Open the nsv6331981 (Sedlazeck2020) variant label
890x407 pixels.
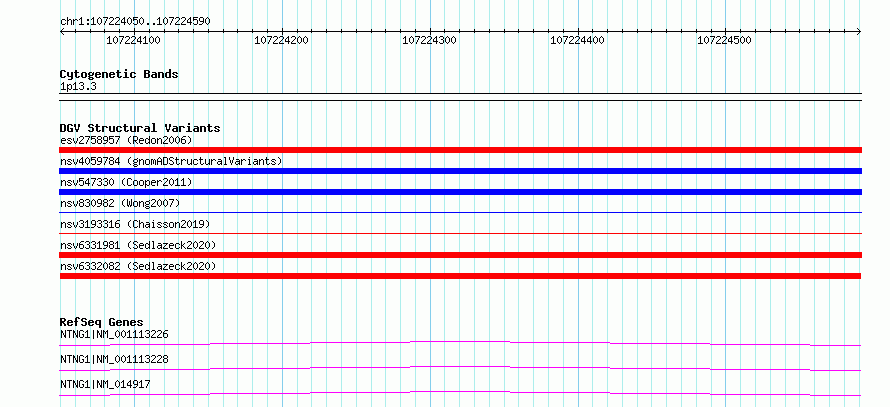coord(138,245)
